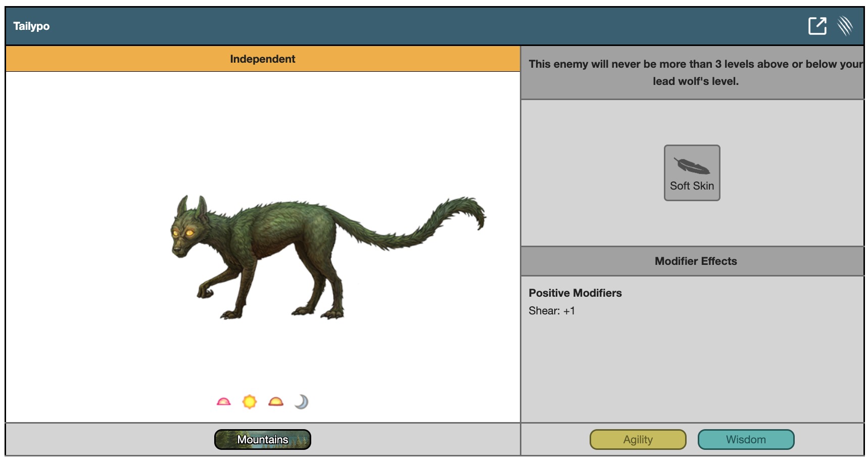This screenshot has height=461, width=868.
Task: Click the Modifier Effects section header
Action: point(695,261)
